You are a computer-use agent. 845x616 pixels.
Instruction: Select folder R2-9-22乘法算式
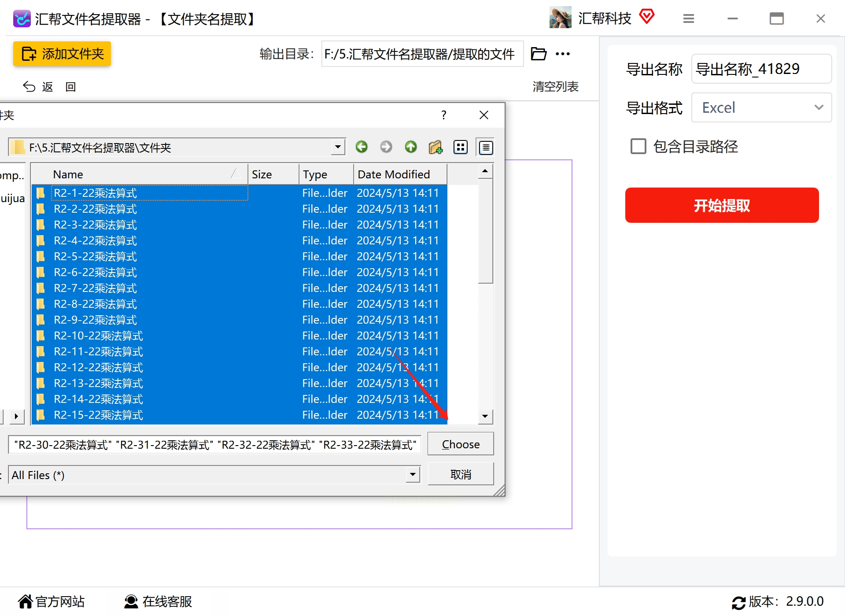click(x=240, y=320)
